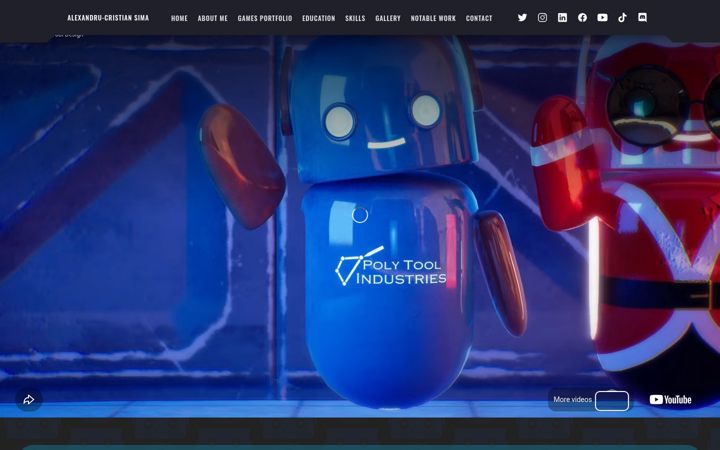Open the About Me section

pyautogui.click(x=213, y=18)
